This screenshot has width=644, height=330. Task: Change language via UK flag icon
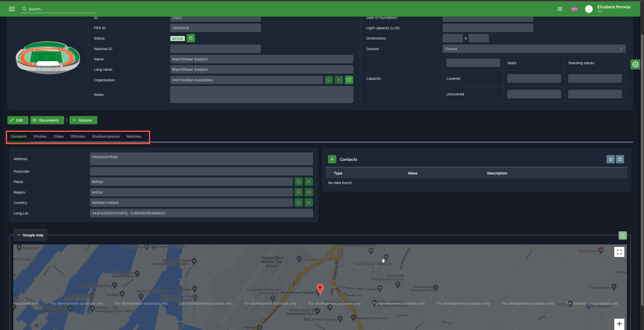(574, 9)
